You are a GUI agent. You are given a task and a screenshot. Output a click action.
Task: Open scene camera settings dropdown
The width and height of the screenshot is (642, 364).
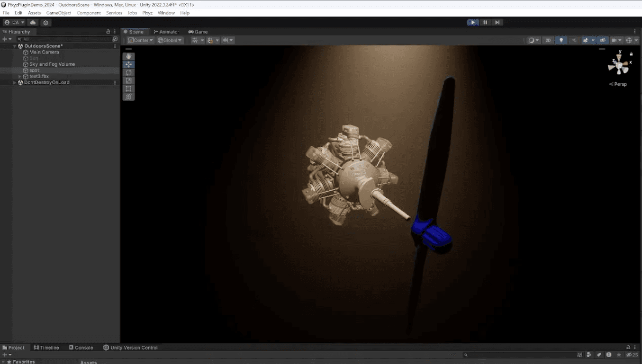point(616,40)
